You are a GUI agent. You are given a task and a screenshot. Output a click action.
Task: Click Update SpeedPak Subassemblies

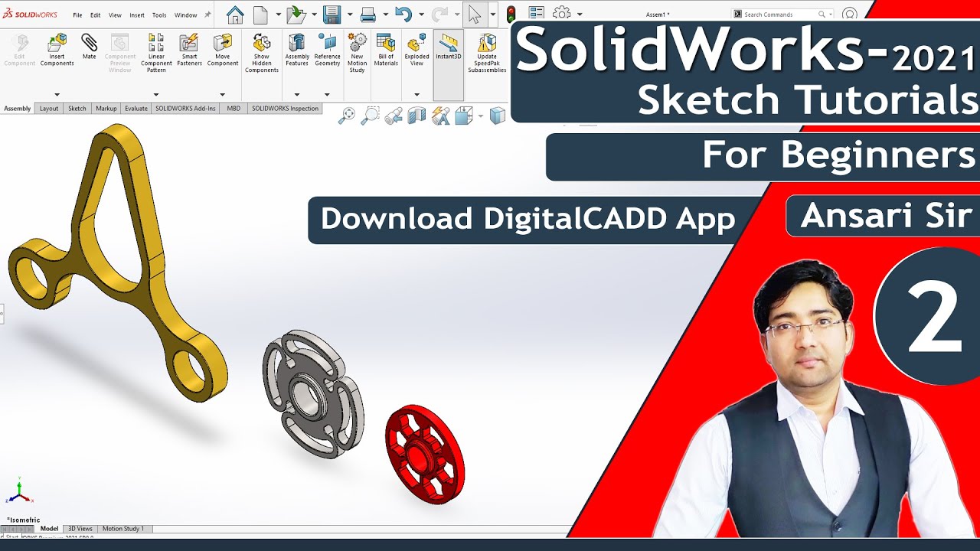click(487, 53)
